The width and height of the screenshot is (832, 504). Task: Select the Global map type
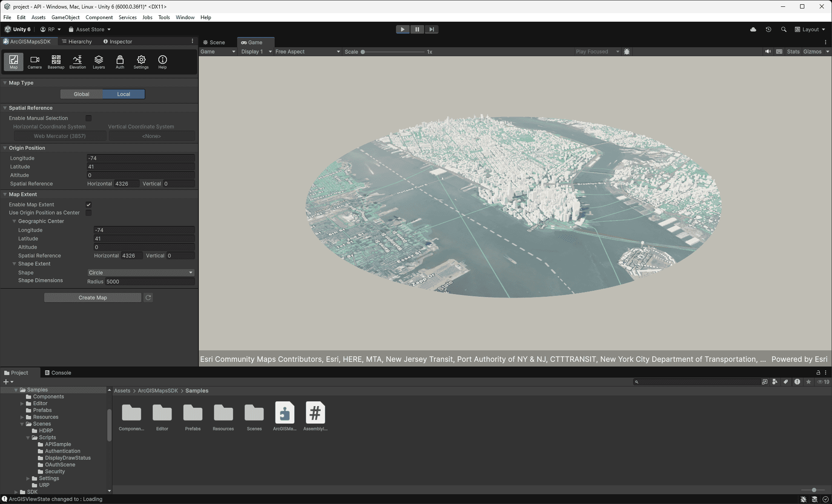(x=81, y=94)
